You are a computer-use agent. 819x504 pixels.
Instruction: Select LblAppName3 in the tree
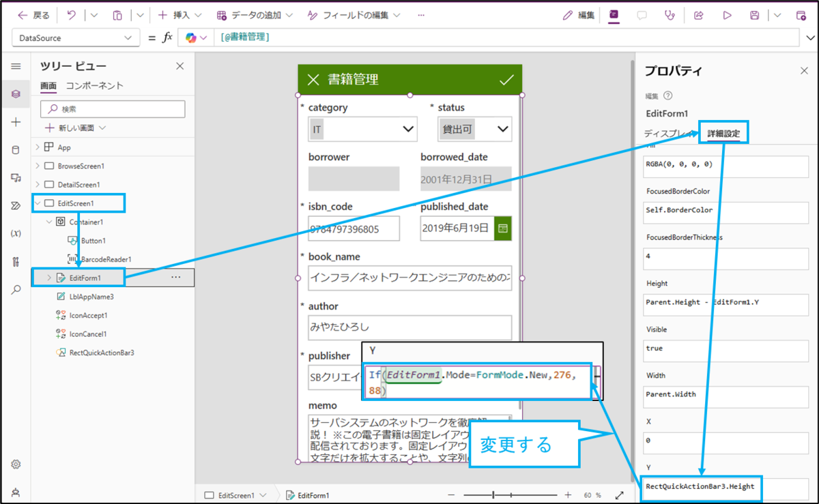pos(91,297)
